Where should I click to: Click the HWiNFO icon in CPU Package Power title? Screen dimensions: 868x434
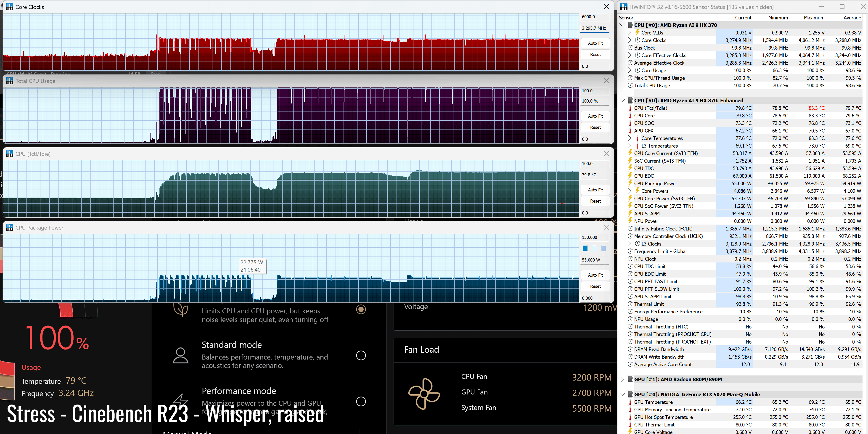point(9,228)
